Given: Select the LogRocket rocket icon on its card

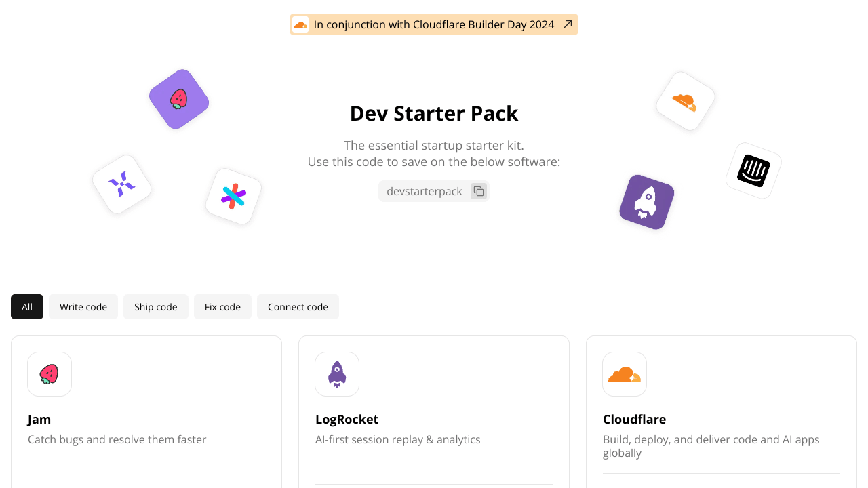Looking at the screenshot, I should (x=337, y=373).
